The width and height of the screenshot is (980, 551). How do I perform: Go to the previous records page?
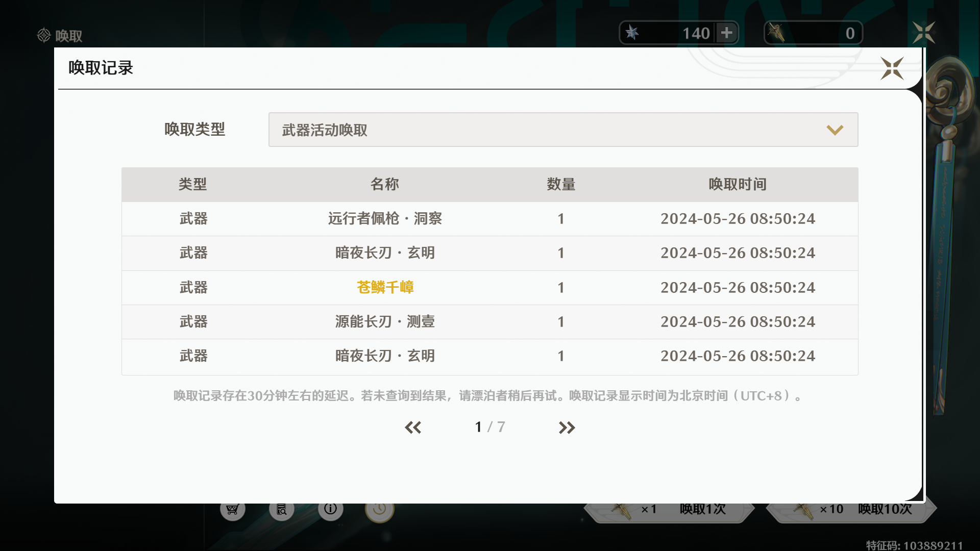coord(413,428)
